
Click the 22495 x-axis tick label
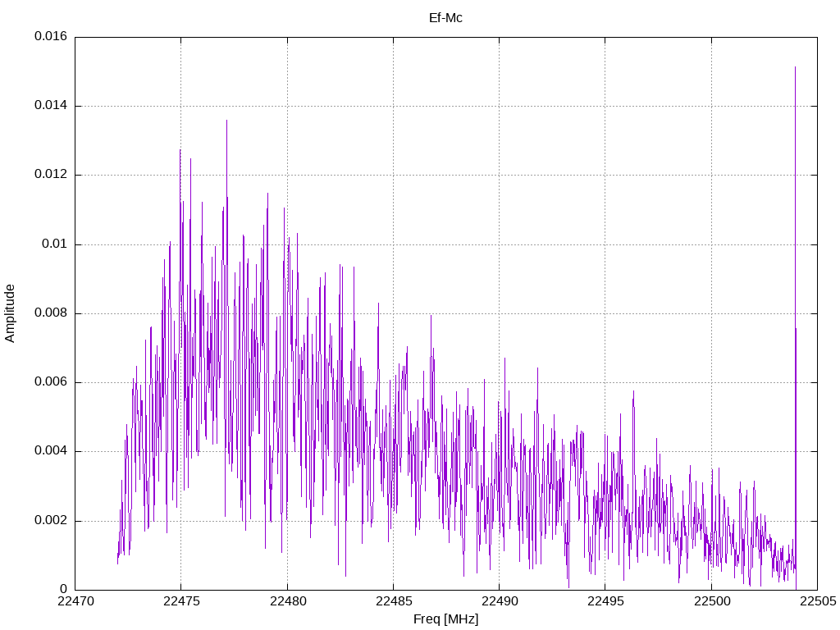[605, 601]
